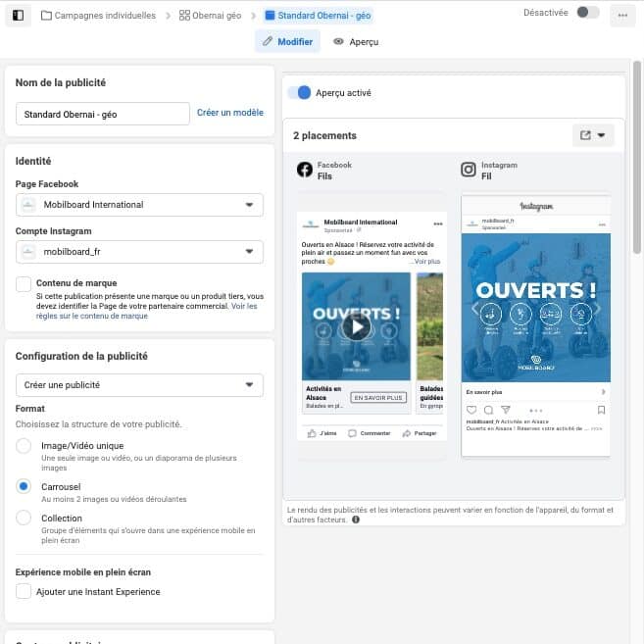Open the Instagram post three-dot menu
644x644 pixels.
602,224
